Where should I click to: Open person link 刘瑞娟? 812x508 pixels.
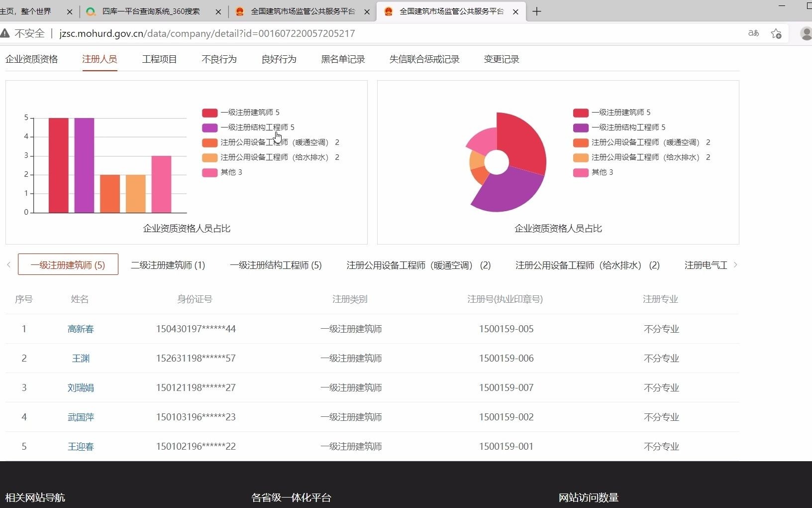pos(81,387)
